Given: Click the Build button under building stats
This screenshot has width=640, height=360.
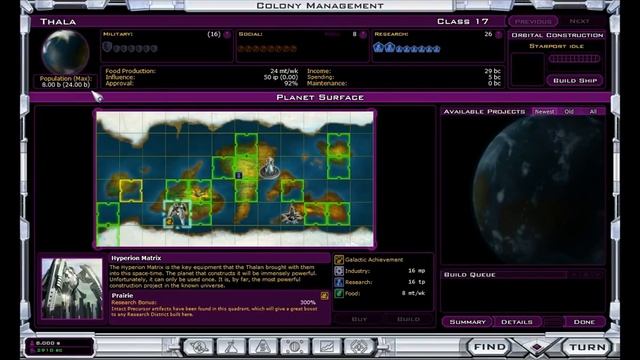Looking at the screenshot, I should click(408, 319).
